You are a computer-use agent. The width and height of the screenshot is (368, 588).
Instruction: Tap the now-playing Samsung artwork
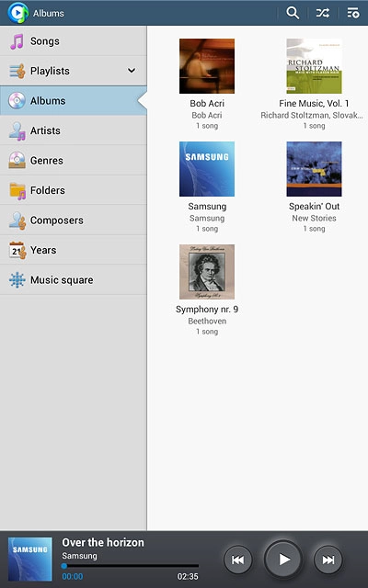click(30, 560)
